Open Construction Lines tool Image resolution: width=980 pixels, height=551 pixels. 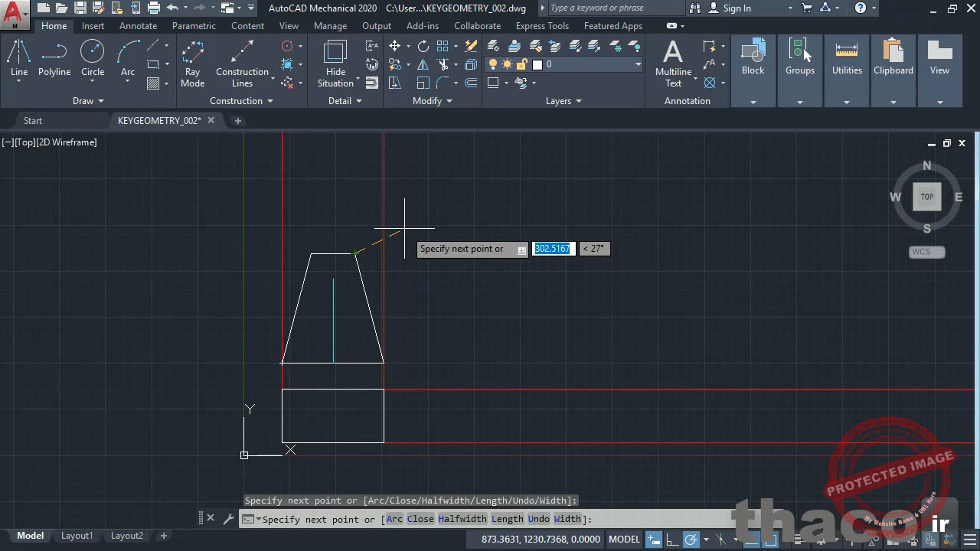(x=242, y=64)
